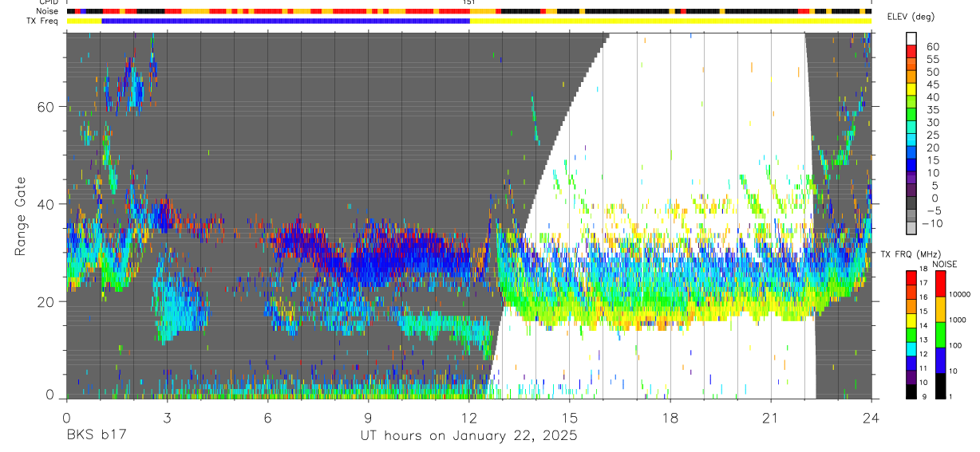Select the pure blue ELEV segment near 15
This screenshot has width=980, height=452.
tap(912, 167)
